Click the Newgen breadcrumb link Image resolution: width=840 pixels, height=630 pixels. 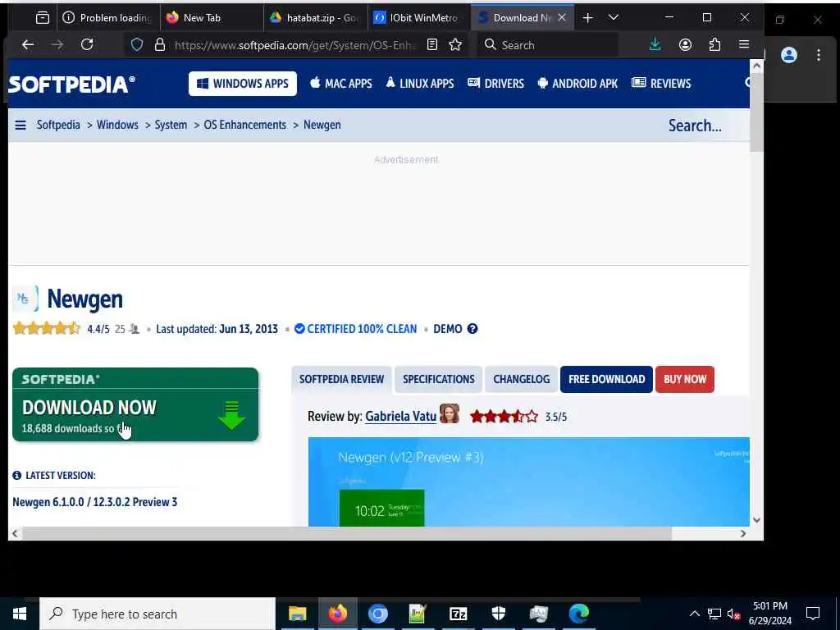[x=322, y=125]
